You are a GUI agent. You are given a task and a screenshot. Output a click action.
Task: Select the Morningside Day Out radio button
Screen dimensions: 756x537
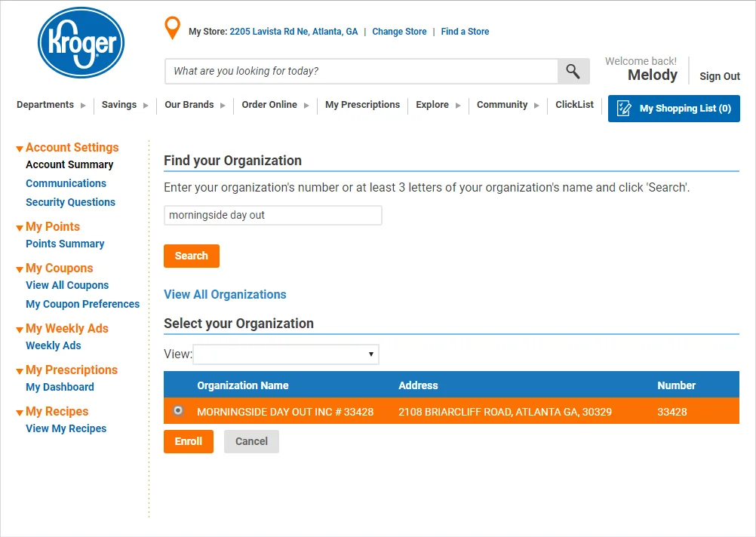point(178,411)
